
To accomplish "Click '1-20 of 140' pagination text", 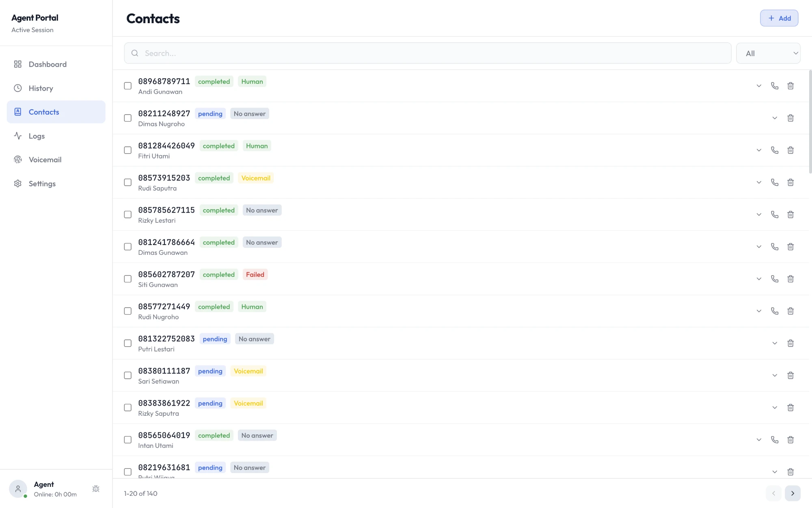I will (140, 493).
